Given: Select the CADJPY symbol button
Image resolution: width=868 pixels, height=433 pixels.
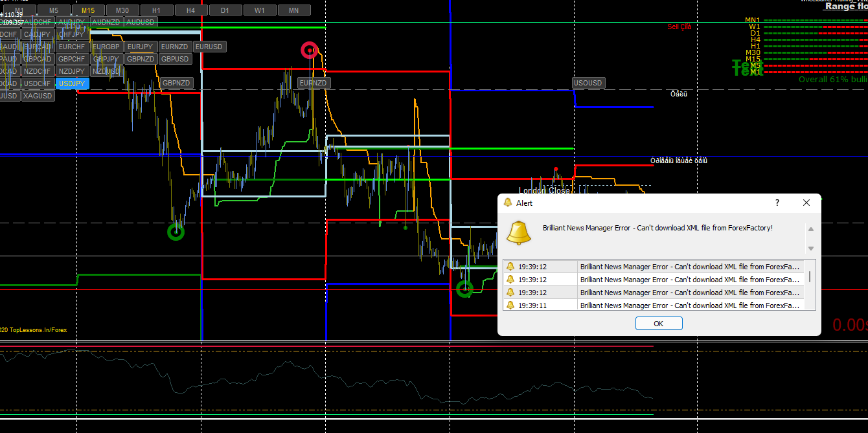Looking at the screenshot, I should (x=38, y=34).
